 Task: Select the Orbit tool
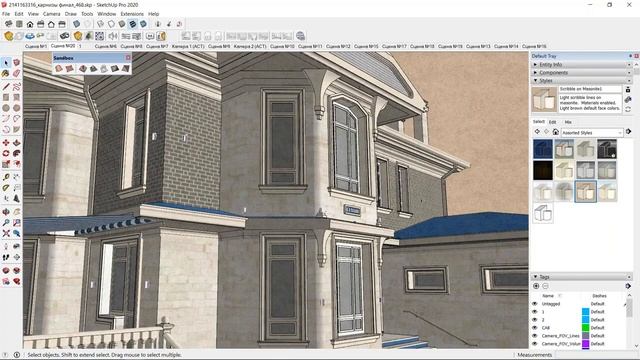tap(6, 212)
